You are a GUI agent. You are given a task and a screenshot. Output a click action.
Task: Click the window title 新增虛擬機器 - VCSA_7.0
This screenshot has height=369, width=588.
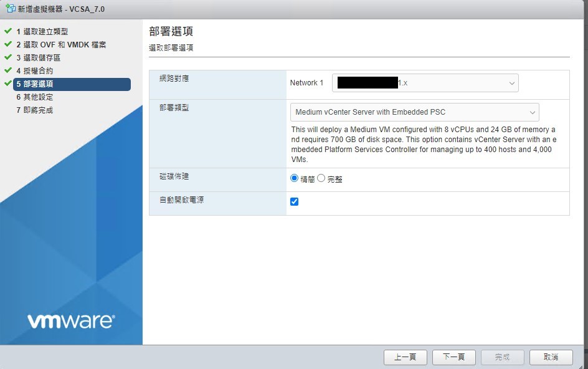(61, 9)
